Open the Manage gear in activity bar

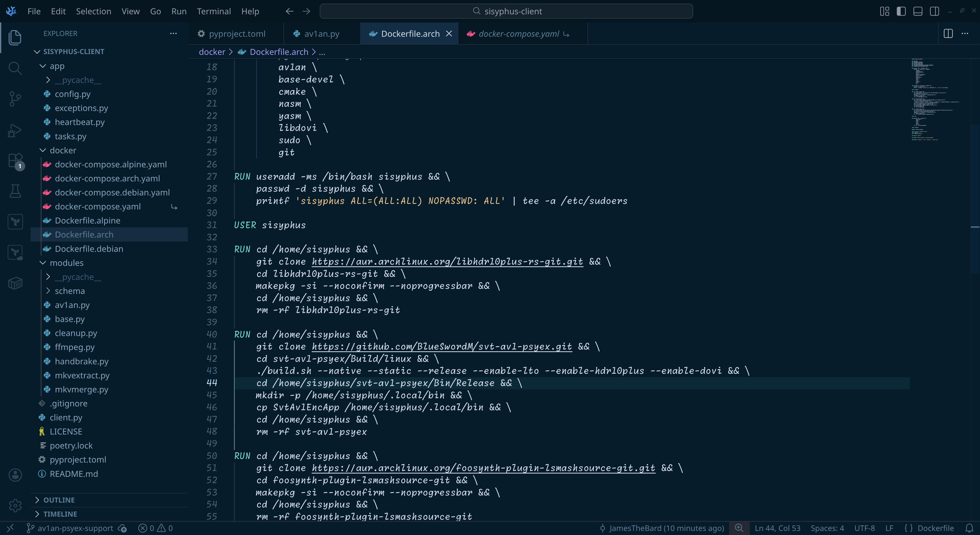[x=15, y=505]
